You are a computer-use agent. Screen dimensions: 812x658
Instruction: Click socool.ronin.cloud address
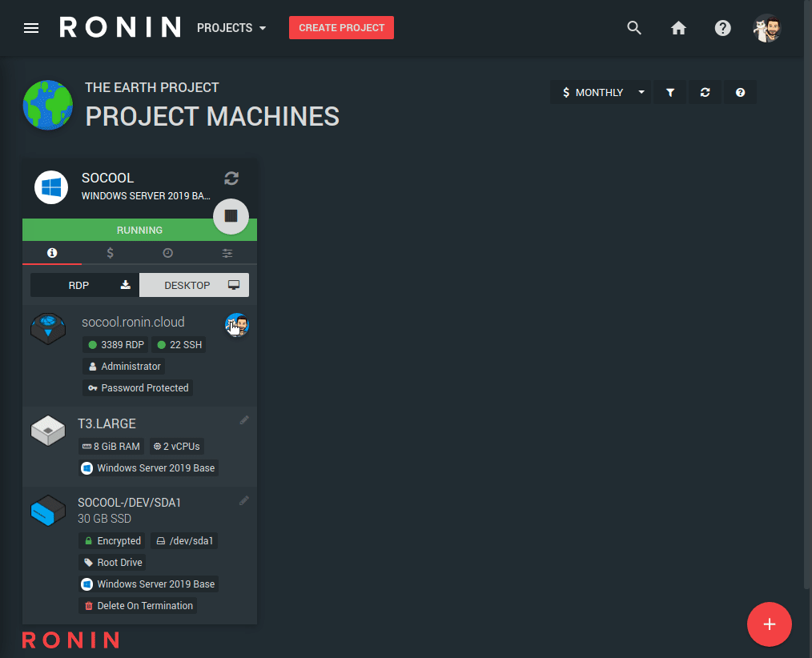(x=133, y=322)
